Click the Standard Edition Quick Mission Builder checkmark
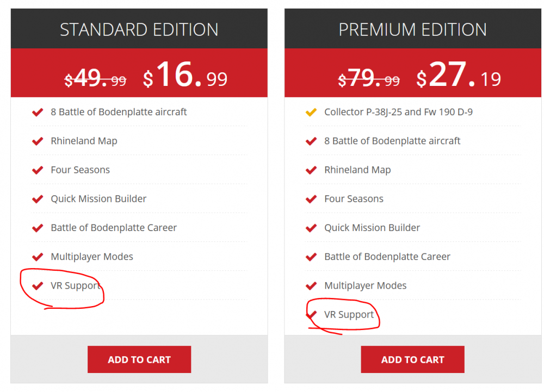544x392 pixels. pyautogui.click(x=38, y=199)
